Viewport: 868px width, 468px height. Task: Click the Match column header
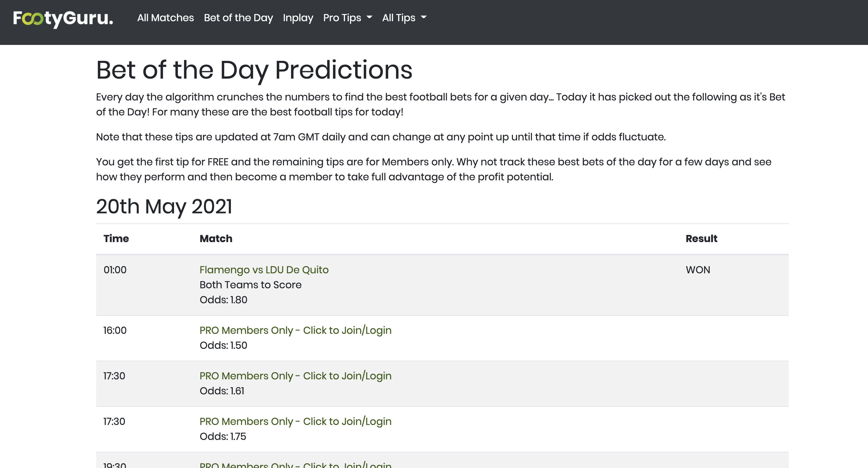pos(216,239)
